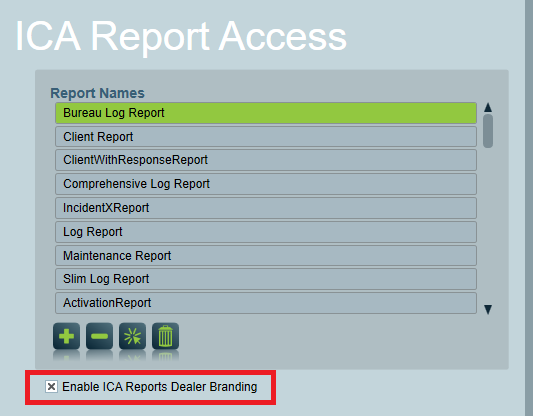Choose Comprehensive Log Report item

266,184
